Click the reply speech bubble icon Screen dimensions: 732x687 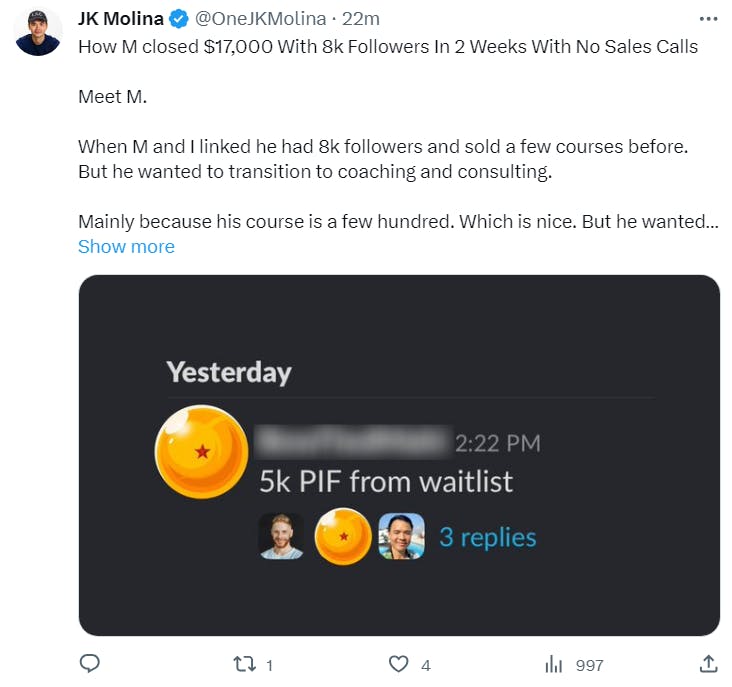(90, 664)
